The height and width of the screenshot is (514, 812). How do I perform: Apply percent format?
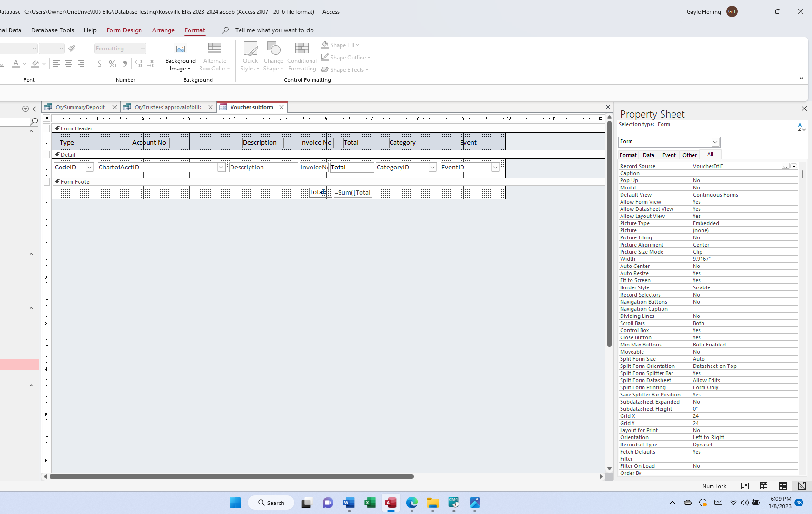click(x=112, y=63)
